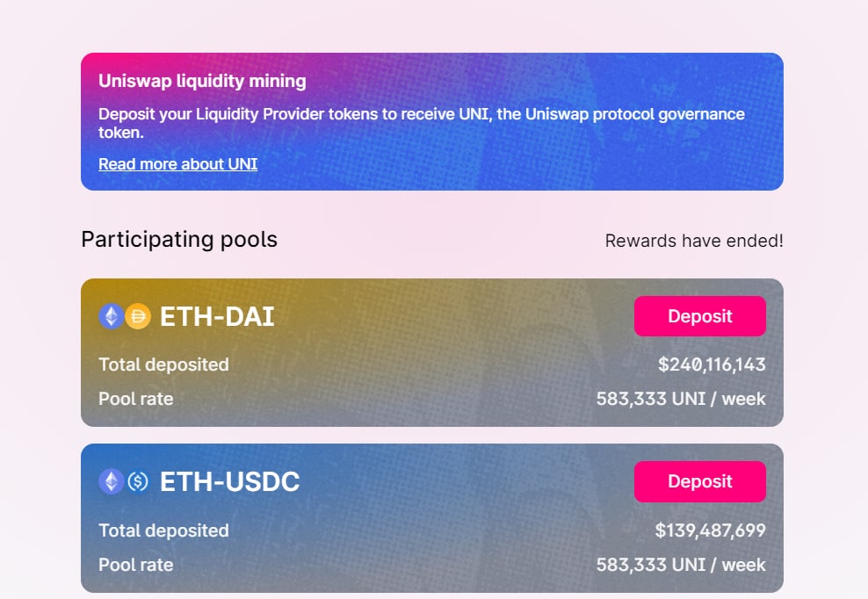The width and height of the screenshot is (868, 599).
Task: Click the USDC token icon
Action: coord(138,481)
